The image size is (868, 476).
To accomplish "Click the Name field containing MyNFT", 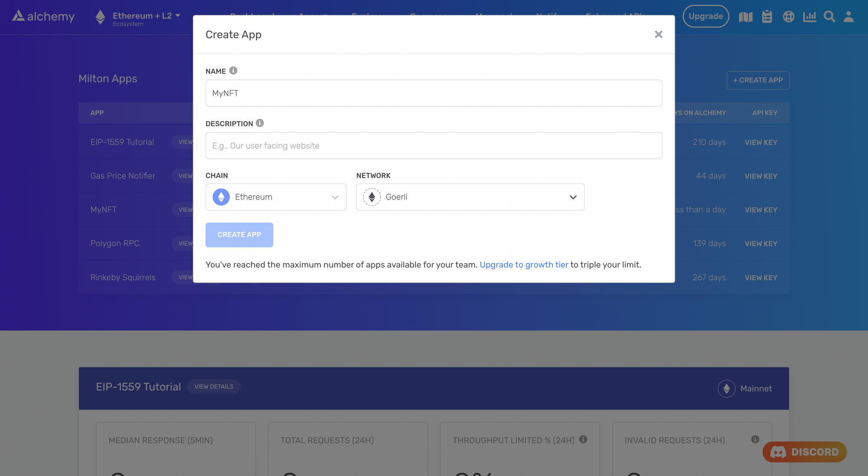I will click(434, 93).
